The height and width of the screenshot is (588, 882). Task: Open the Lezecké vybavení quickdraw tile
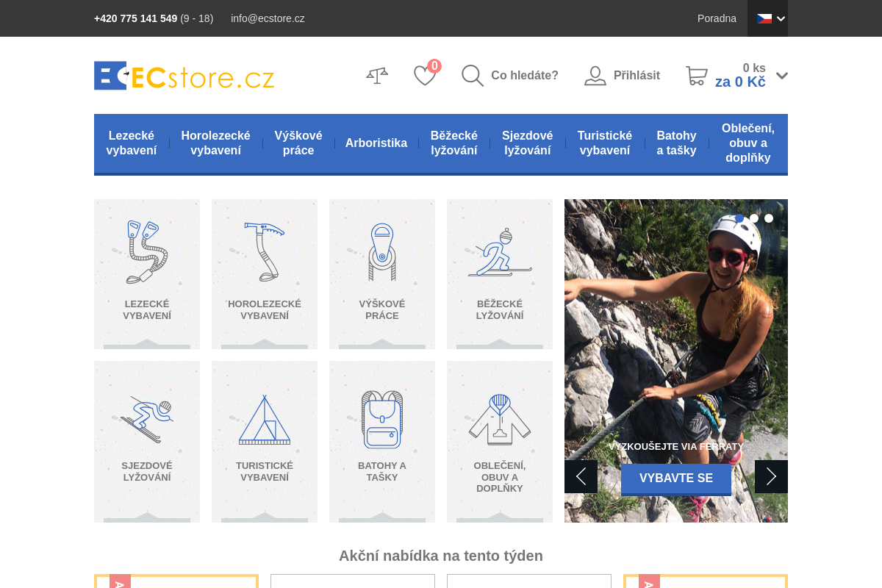pos(147,273)
